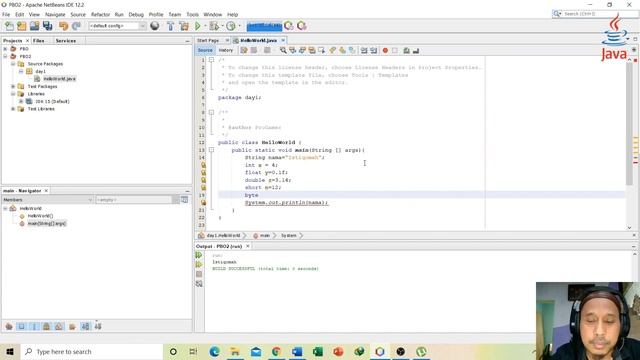The width and height of the screenshot is (640, 360).
Task: Click Find Next Occurrence editor icon
Action: [x=302, y=51]
